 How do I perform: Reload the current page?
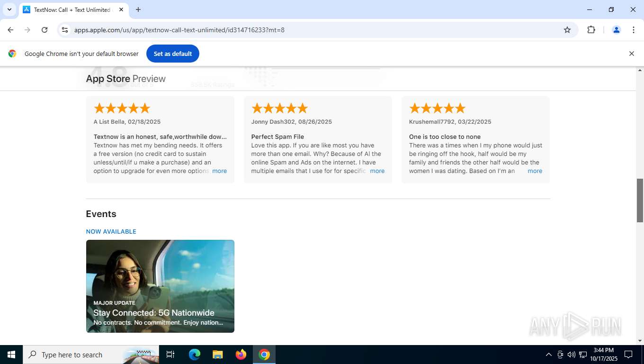click(x=45, y=30)
